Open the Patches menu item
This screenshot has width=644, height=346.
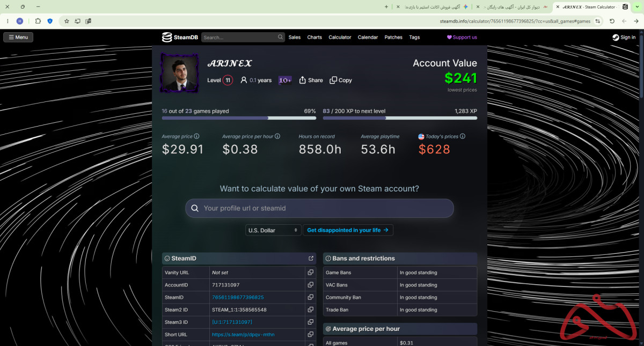393,37
